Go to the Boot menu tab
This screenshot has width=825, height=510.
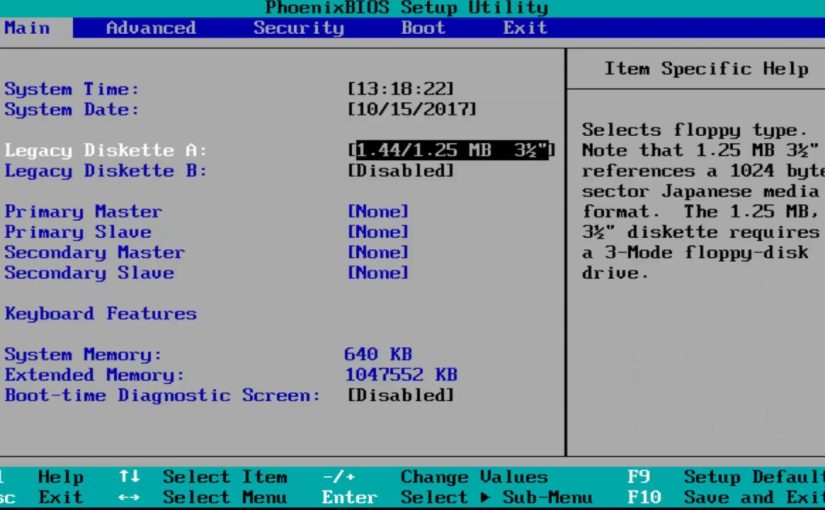423,28
